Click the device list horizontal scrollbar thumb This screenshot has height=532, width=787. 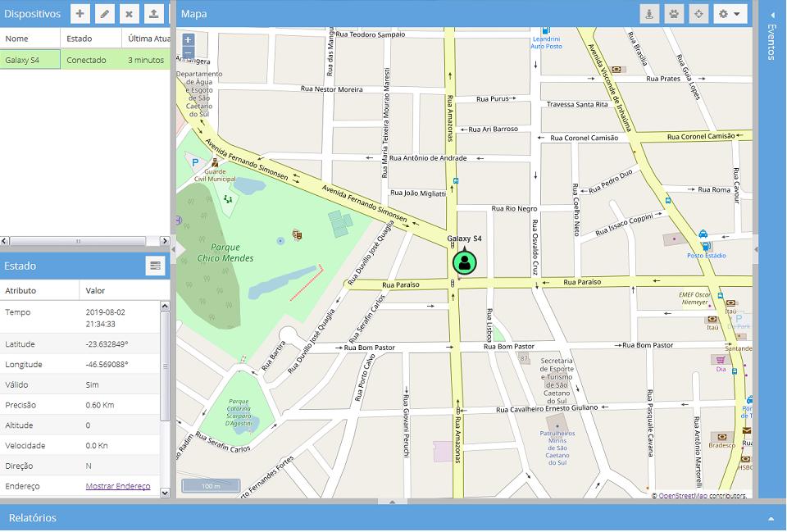click(78, 241)
